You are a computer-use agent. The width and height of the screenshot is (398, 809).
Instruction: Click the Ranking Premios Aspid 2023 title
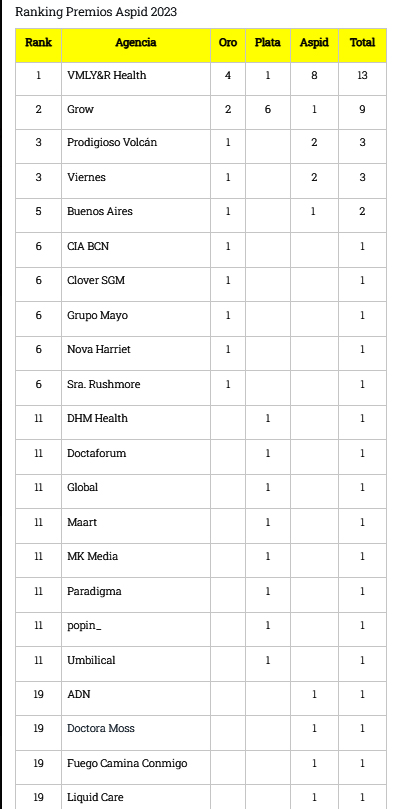(96, 12)
